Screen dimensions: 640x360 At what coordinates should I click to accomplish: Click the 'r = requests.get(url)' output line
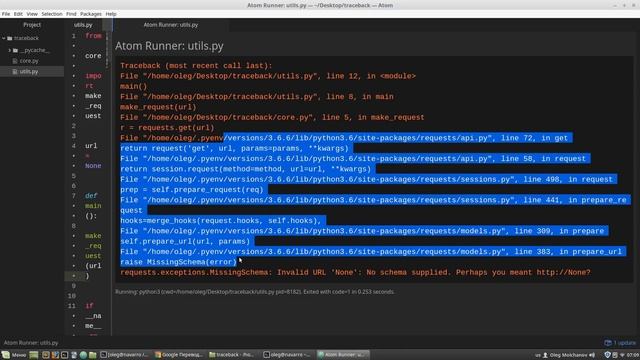click(167, 128)
